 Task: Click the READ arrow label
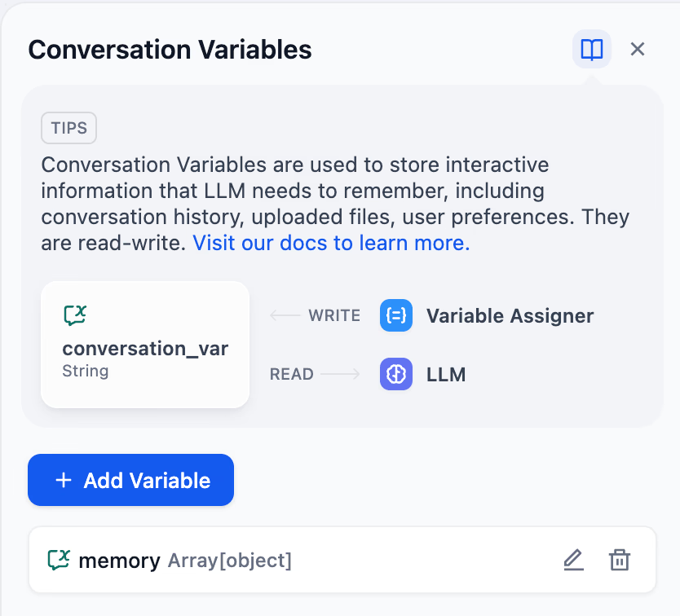click(291, 375)
